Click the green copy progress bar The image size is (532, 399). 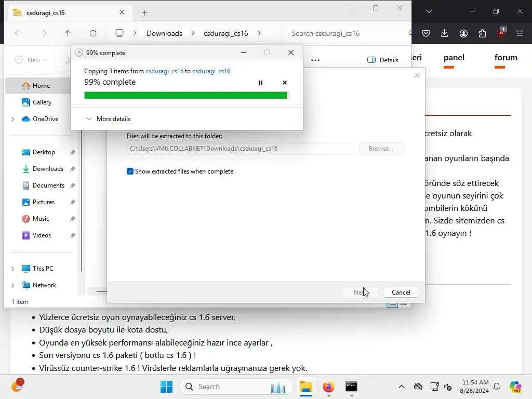pyautogui.click(x=187, y=96)
